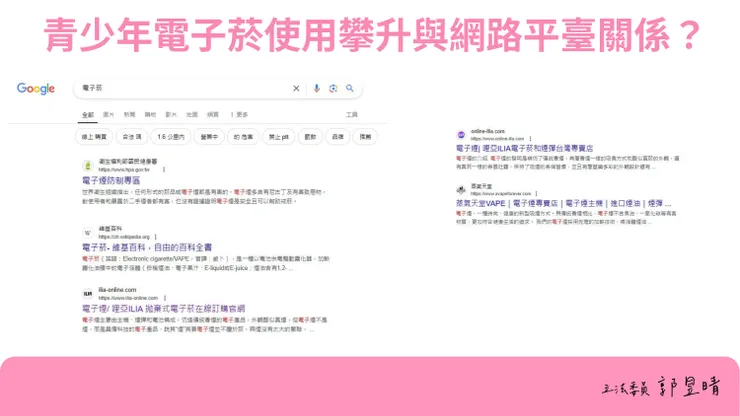Open the 蒸氣天堂VAPE 電子煙專賣店 link
Screen dimensions: 740x416
point(563,204)
